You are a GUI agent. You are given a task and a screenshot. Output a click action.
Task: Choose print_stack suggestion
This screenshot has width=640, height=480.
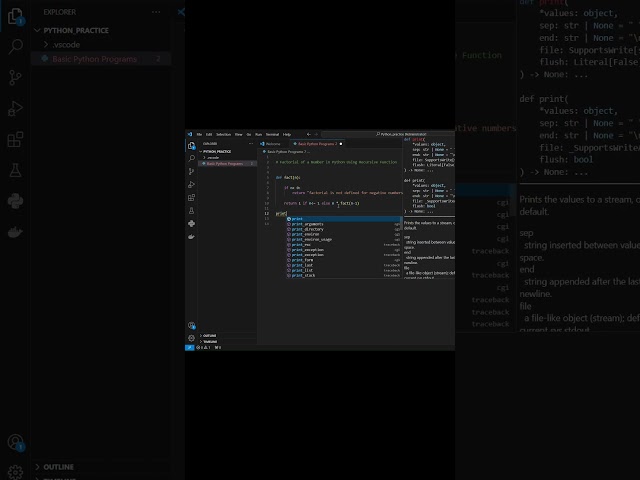tap(343, 276)
